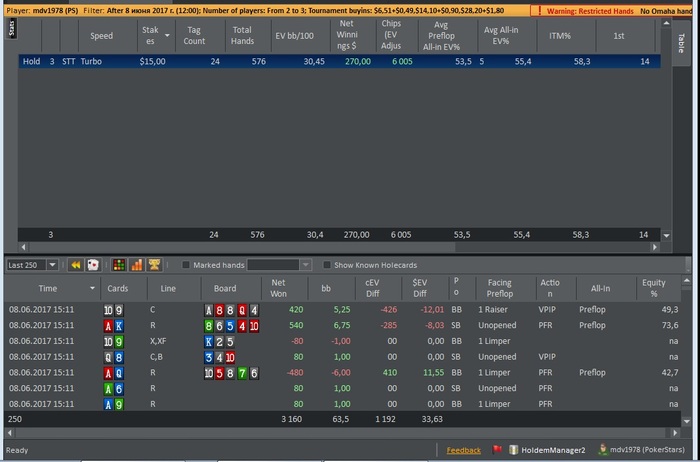This screenshot has width=700, height=462.
Task: Click the red flag status bar icon
Action: tap(497, 450)
